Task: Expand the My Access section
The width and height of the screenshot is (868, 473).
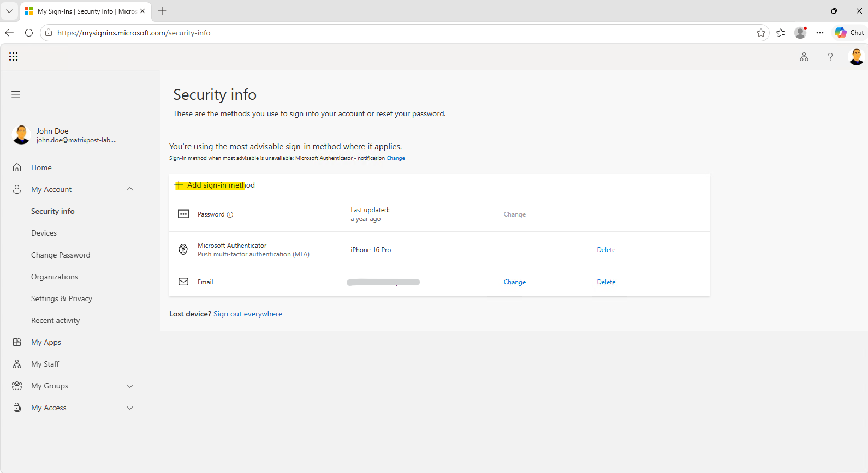Action: pyautogui.click(x=130, y=408)
